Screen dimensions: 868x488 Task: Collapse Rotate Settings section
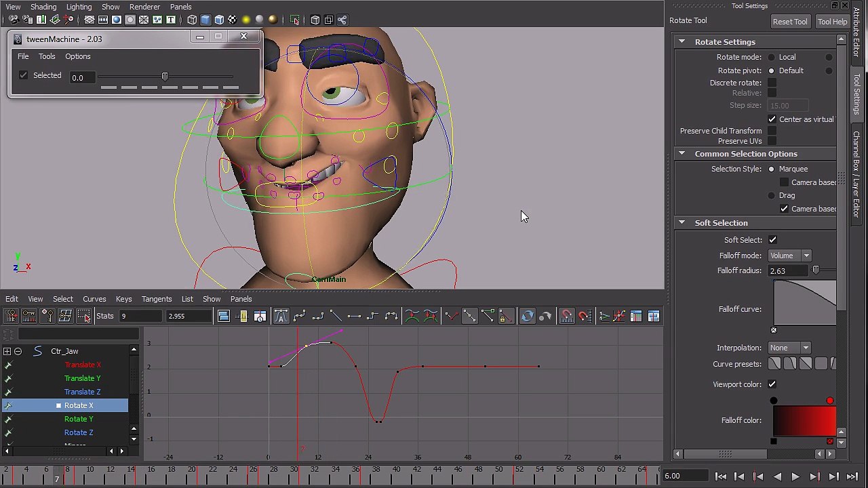pyautogui.click(x=682, y=42)
